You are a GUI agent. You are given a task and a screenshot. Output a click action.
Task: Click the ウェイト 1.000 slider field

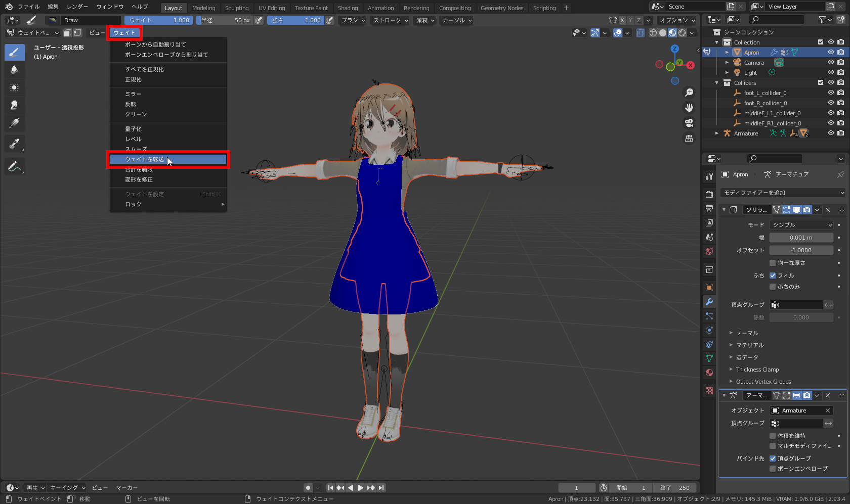pos(158,20)
